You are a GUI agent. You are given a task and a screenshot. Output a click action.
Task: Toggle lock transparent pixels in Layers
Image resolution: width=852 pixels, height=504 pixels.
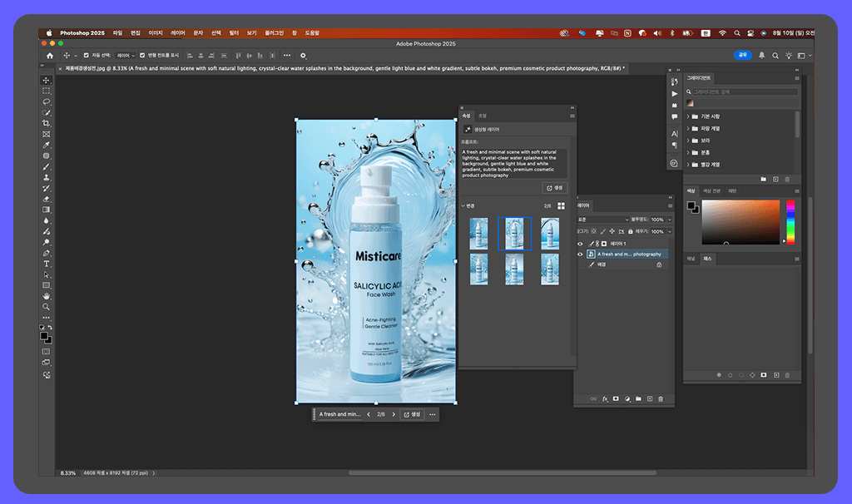(594, 231)
